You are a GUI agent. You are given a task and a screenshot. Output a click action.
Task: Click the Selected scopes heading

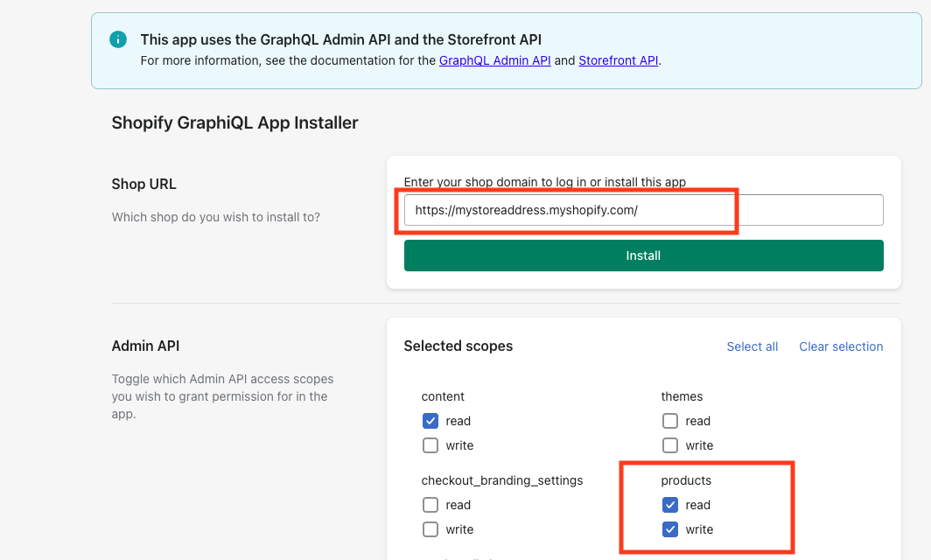(458, 346)
